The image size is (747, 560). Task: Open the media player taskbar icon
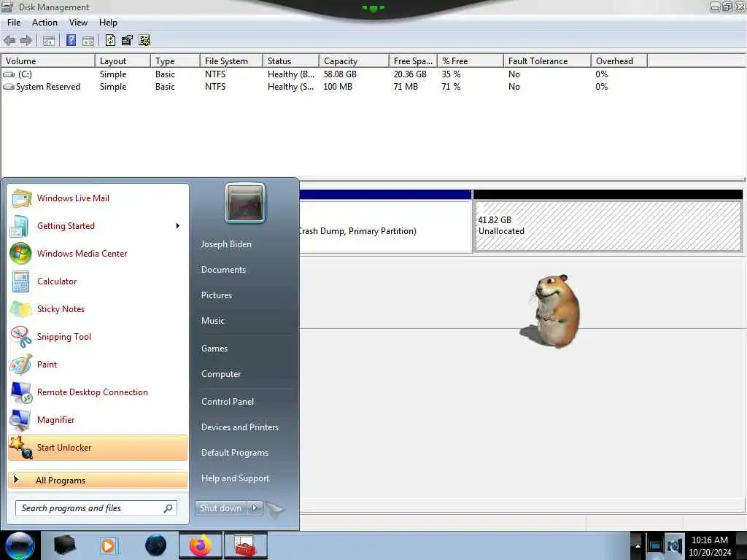coord(108,545)
